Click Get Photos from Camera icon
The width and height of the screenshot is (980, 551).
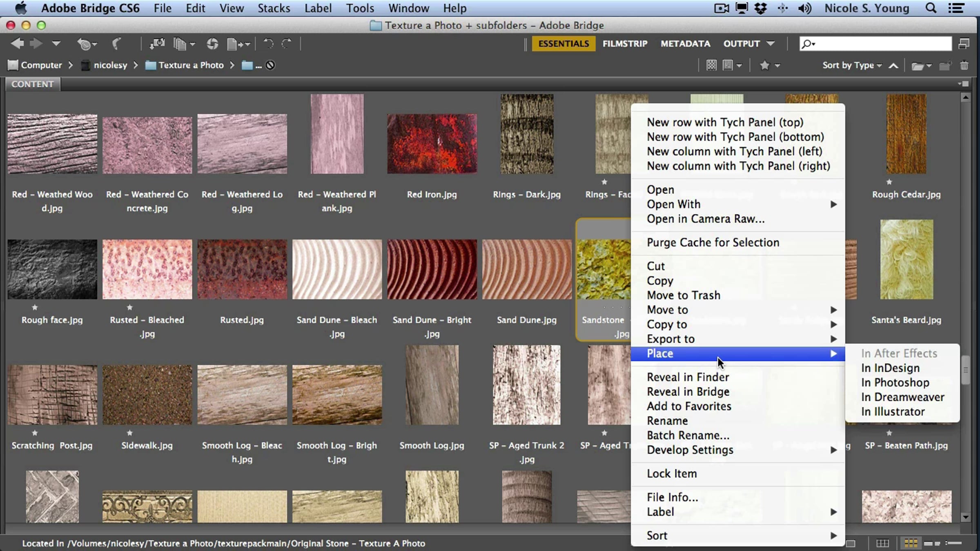tap(157, 44)
